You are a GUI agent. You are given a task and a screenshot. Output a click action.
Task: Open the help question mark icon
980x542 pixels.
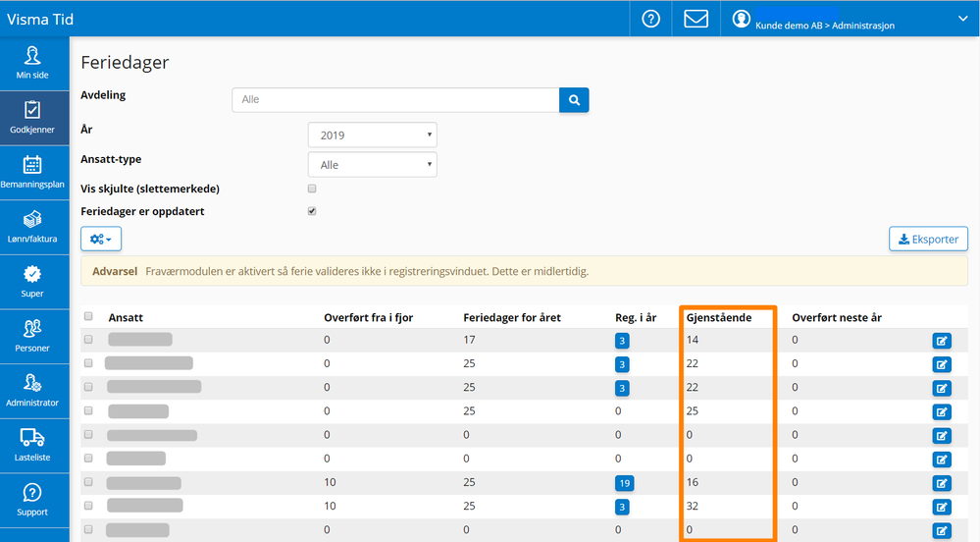pyautogui.click(x=650, y=19)
